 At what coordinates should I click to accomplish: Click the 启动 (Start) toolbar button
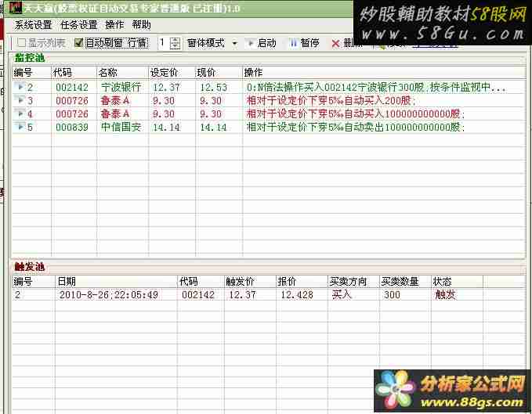point(261,43)
